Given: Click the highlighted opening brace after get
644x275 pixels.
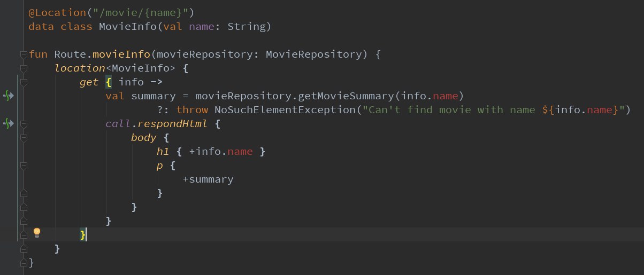Looking at the screenshot, I should coord(109,82).
